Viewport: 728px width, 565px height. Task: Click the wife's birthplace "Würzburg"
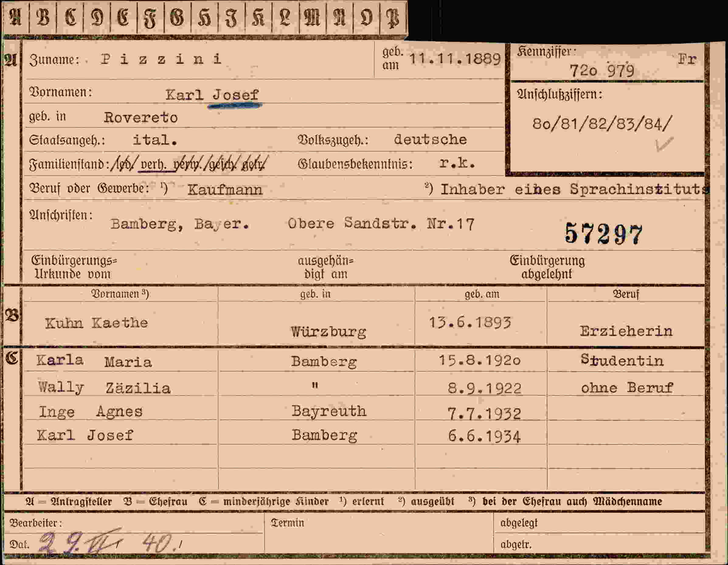[328, 332]
